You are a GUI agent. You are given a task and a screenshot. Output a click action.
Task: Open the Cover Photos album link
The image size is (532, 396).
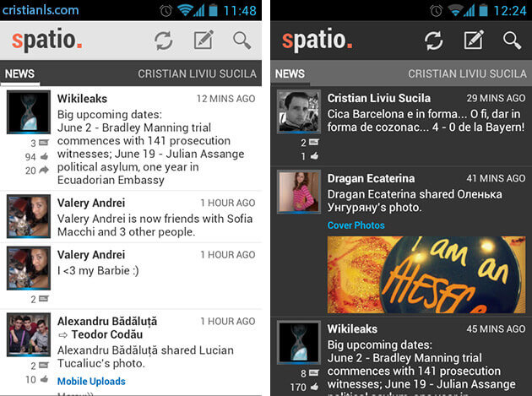(356, 225)
